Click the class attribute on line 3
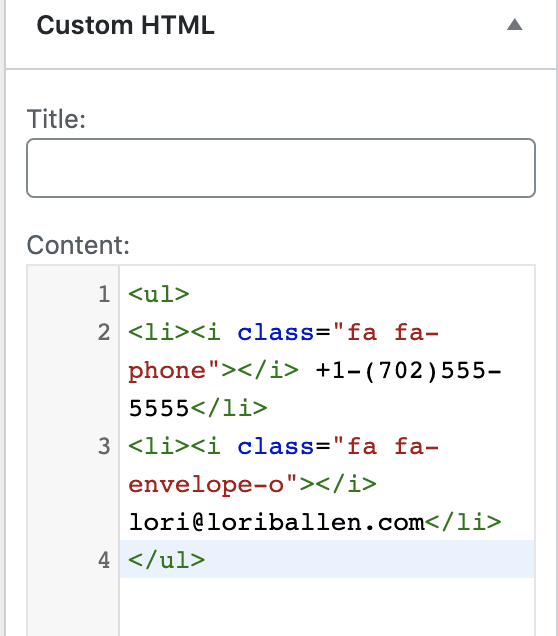Screen dimensions: 558x636 [x=276, y=447]
